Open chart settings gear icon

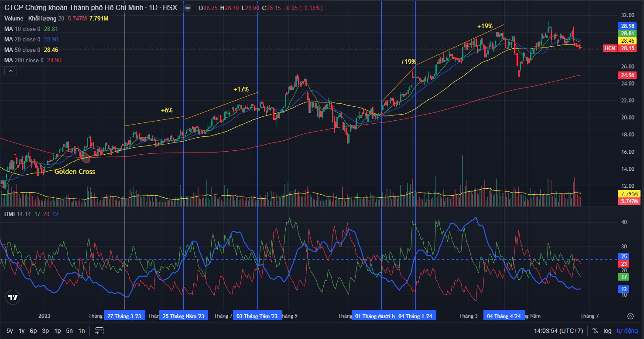point(630,316)
